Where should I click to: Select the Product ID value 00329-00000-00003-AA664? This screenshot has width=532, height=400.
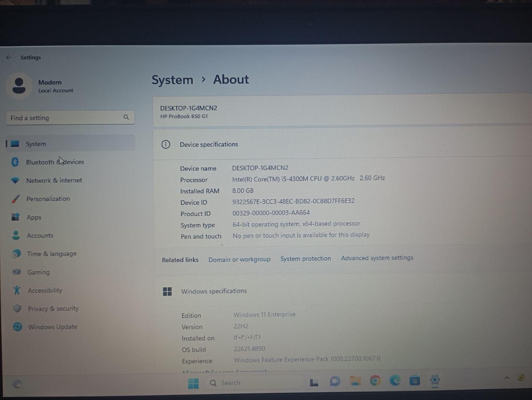point(271,213)
